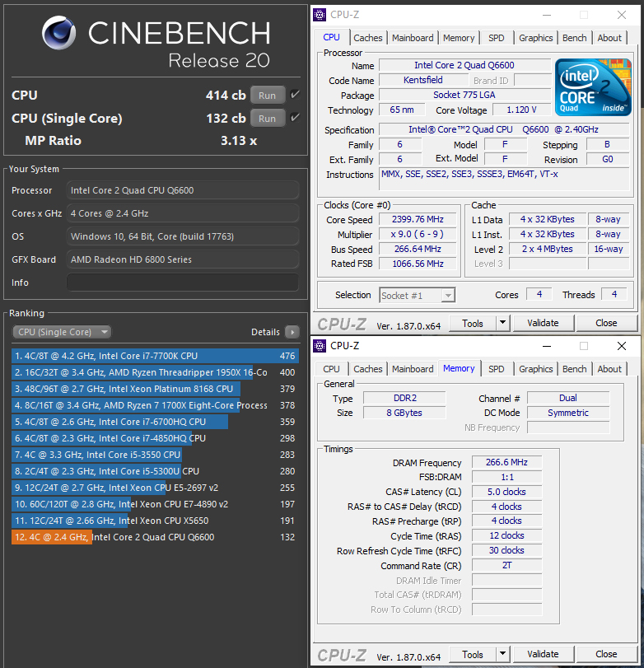The image size is (644, 668).
Task: Minimize the bottom CPU-Z window
Action: (547, 346)
